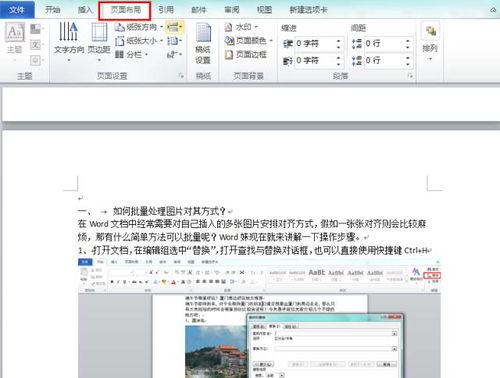Open Page Borders (页面边框)
The height and width of the screenshot is (378, 500).
[246, 54]
